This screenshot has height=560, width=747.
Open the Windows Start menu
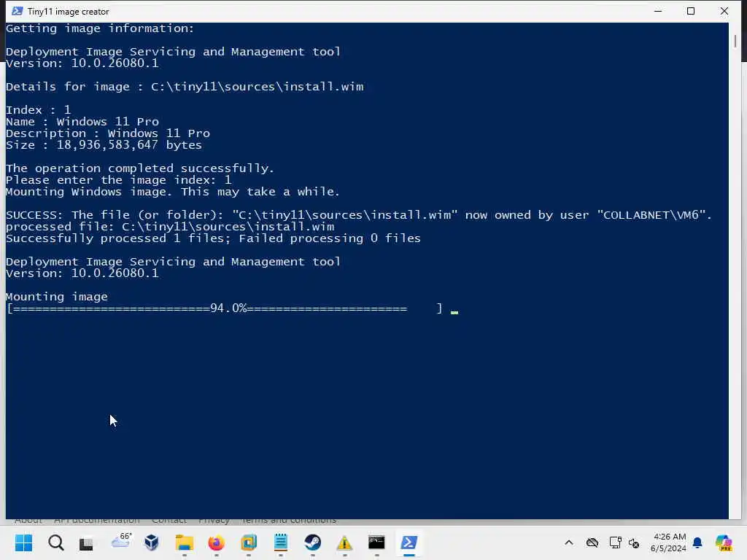point(23,542)
